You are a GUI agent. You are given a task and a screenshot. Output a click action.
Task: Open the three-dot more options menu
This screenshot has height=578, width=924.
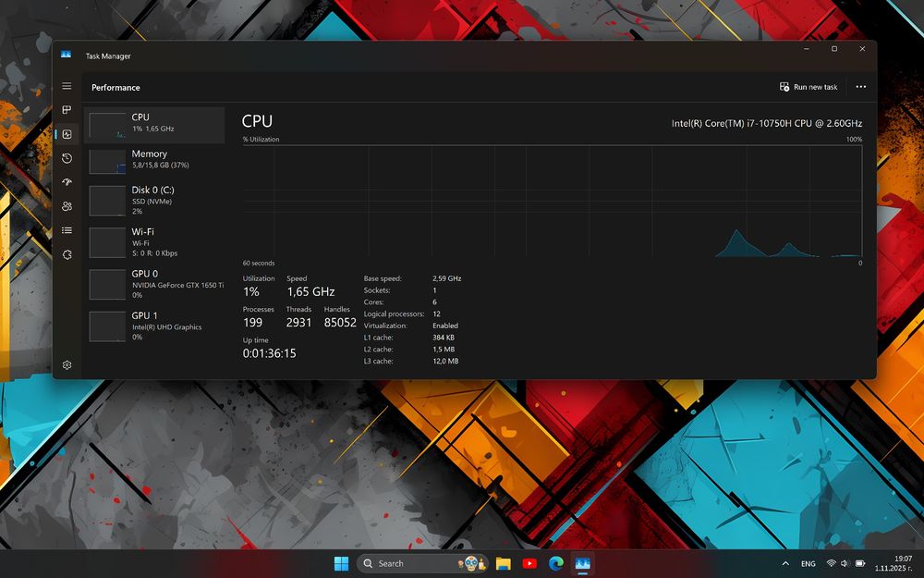pyautogui.click(x=861, y=87)
